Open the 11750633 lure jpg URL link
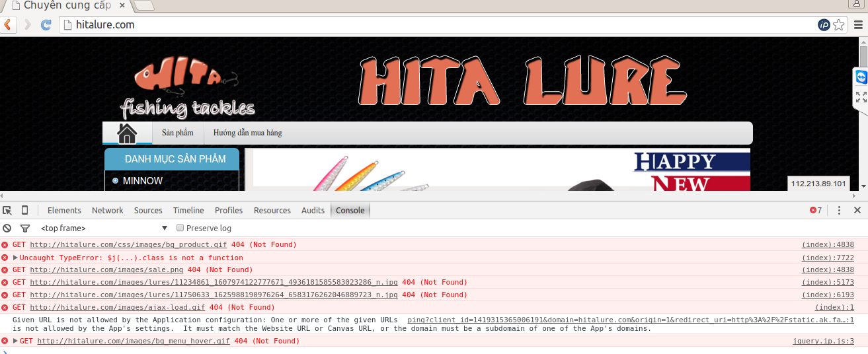The width and height of the screenshot is (868, 354). coord(214,295)
